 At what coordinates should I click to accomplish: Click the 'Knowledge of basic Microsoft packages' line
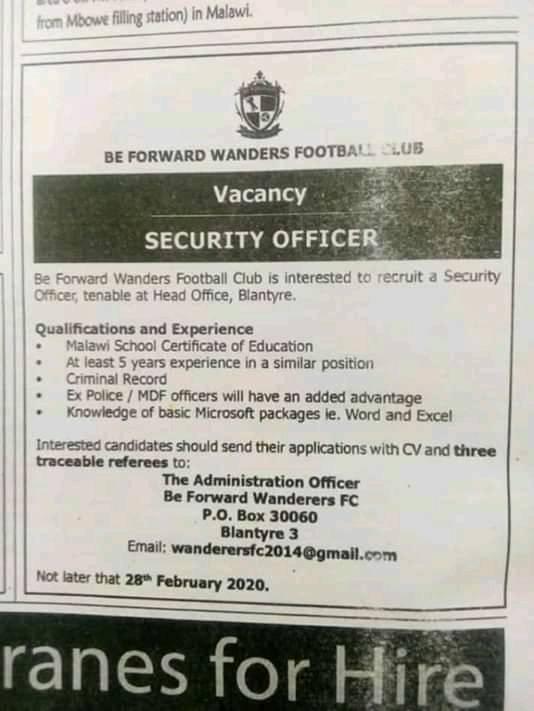click(x=259, y=414)
